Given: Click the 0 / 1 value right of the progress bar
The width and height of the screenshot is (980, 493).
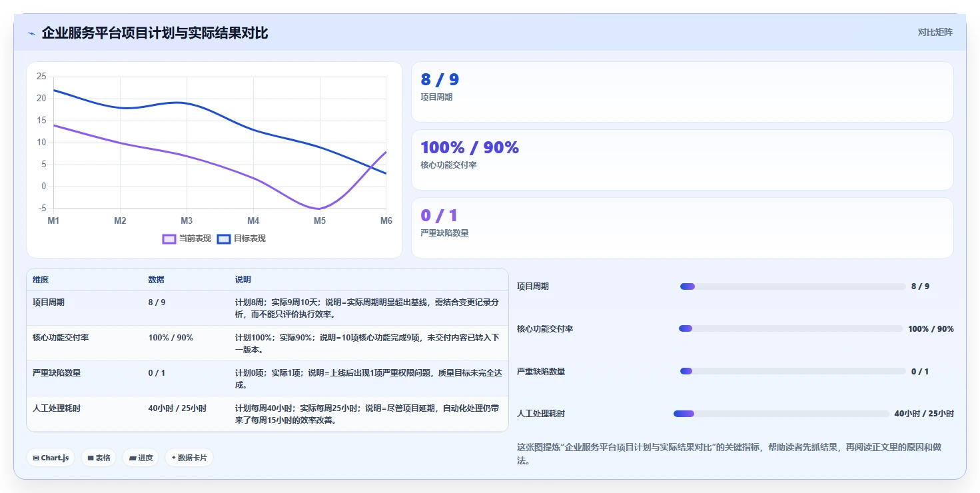Looking at the screenshot, I should [920, 372].
